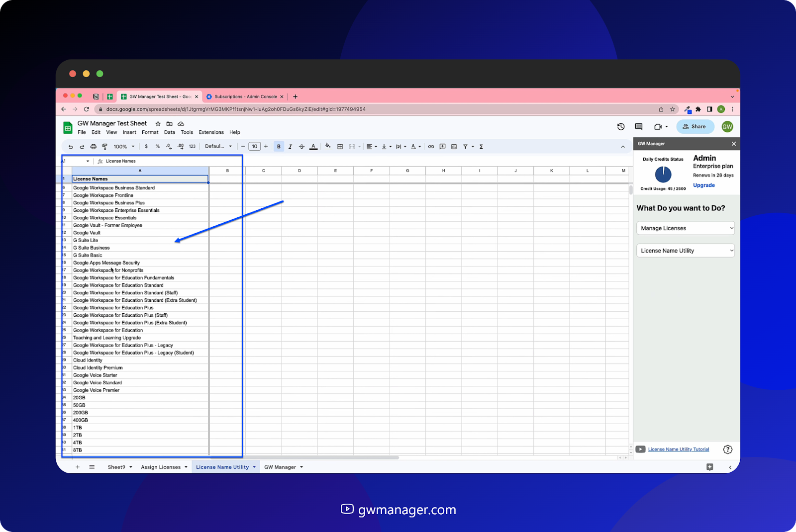Screen dimensions: 796x532
Task: Open the Data menu
Action: point(170,132)
